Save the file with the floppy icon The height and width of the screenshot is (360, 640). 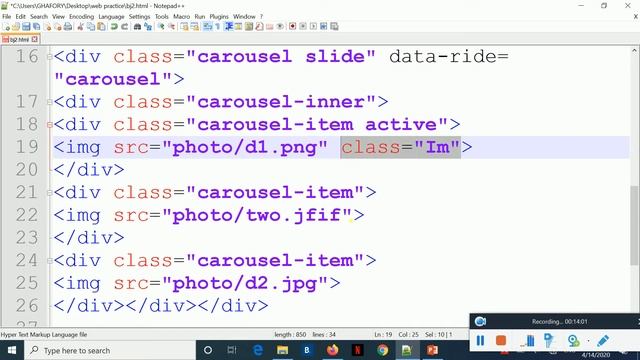click(26, 27)
